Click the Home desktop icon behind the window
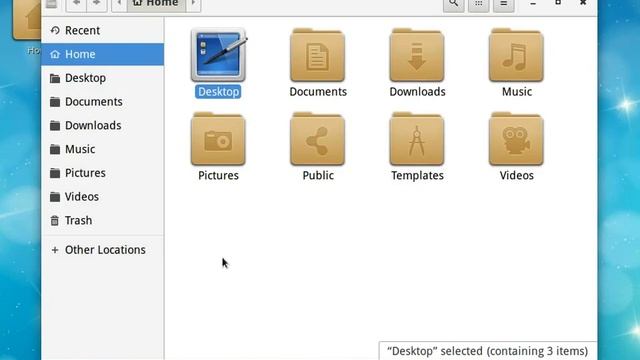 (x=27, y=20)
